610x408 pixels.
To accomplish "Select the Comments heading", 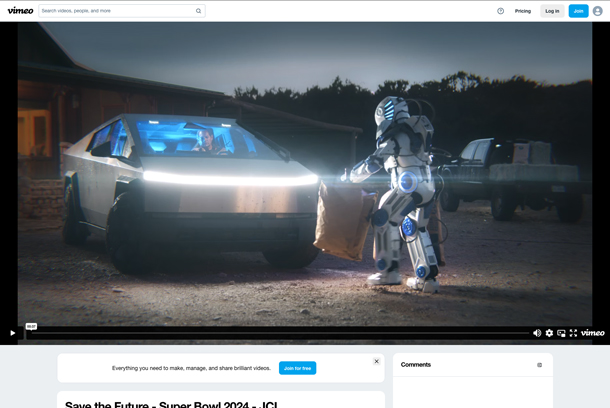I will click(x=415, y=364).
